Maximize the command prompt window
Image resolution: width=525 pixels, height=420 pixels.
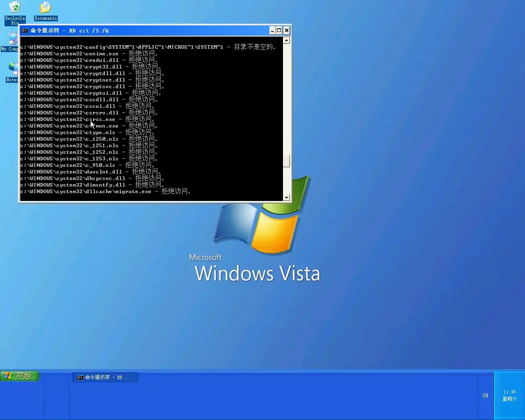279,30
